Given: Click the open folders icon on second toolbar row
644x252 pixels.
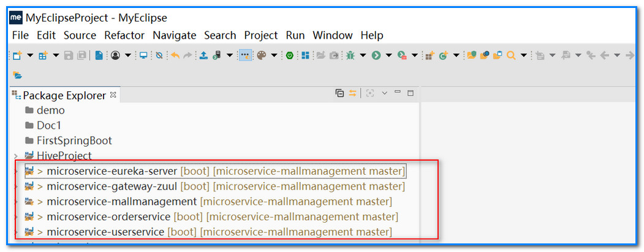Looking at the screenshot, I should point(17,75).
